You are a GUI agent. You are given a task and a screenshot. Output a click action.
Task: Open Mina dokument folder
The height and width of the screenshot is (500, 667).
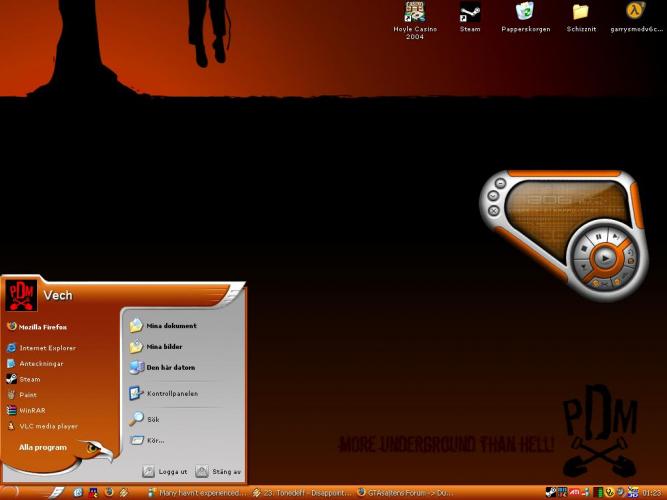click(170, 326)
